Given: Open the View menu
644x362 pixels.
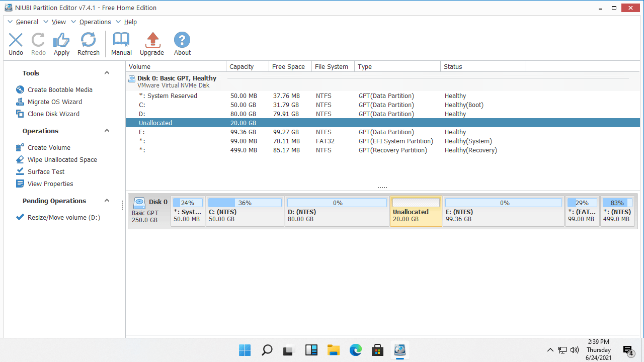Looking at the screenshot, I should pos(58,22).
